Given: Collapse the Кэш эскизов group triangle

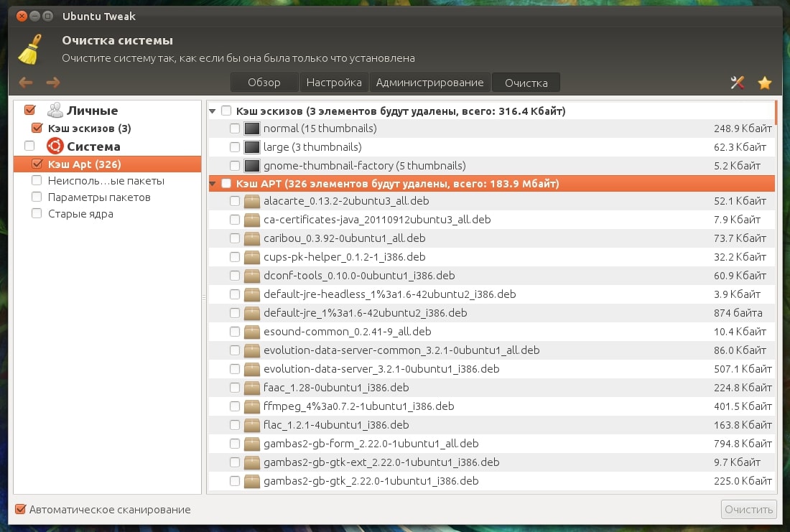Looking at the screenshot, I should click(213, 111).
